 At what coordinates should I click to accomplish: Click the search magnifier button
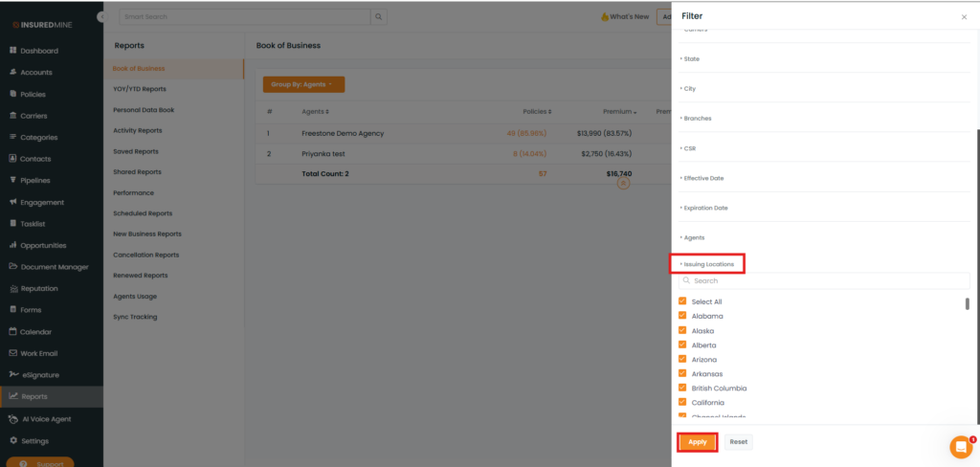(379, 17)
